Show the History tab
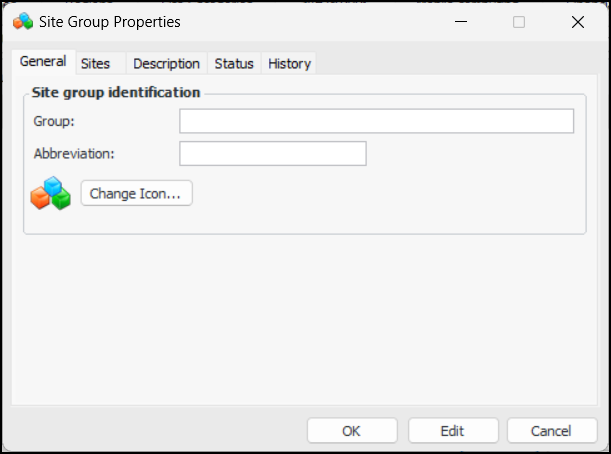The width and height of the screenshot is (611, 454). pyautogui.click(x=289, y=63)
